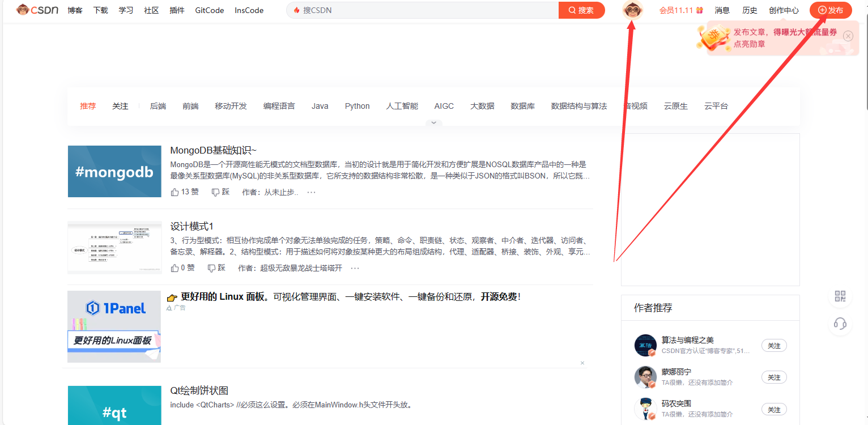Open 消息 messages link
Viewport: 868px width, 425px height.
tap(722, 10)
